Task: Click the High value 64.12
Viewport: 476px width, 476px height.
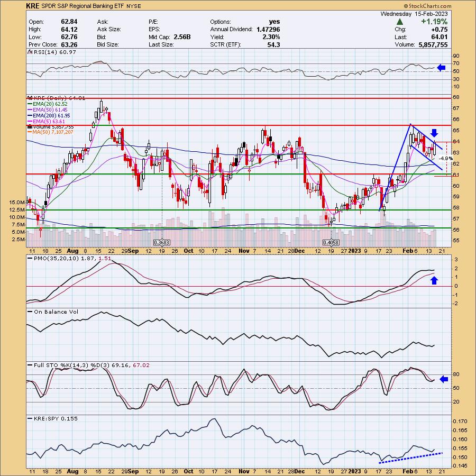Action: (69, 29)
